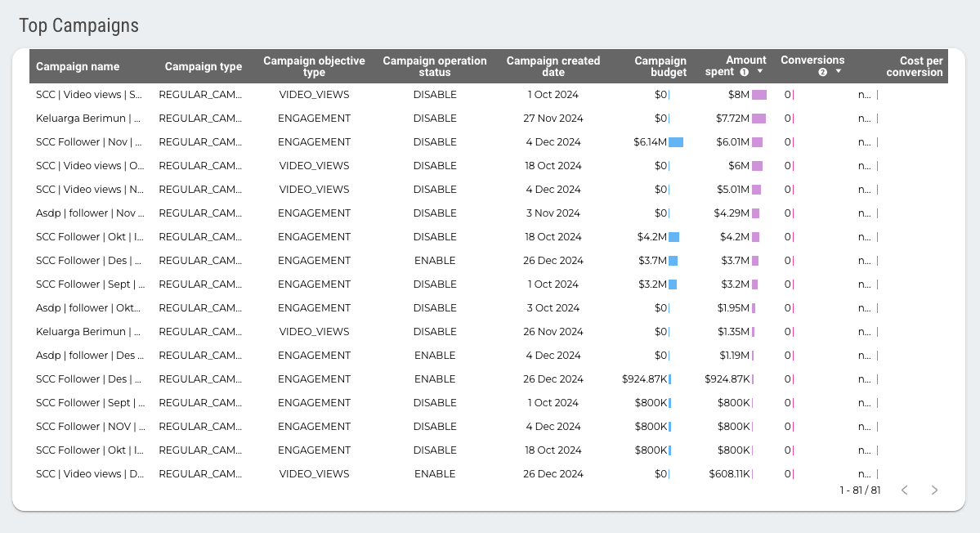
Task: Toggle sort arrow on Amount spent column
Action: tap(760, 72)
